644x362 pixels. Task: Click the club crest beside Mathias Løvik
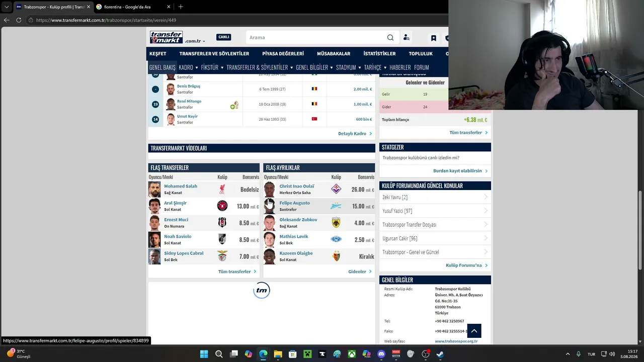(x=336, y=239)
